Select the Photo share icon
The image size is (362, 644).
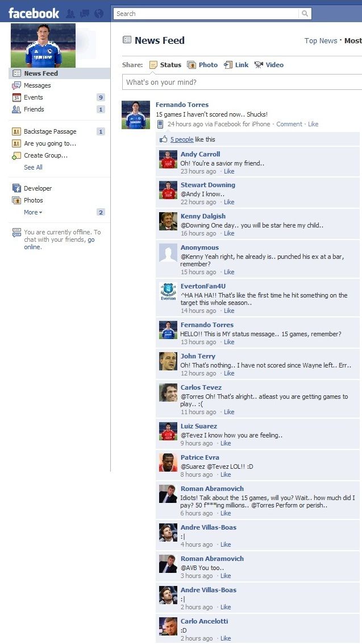(x=192, y=65)
